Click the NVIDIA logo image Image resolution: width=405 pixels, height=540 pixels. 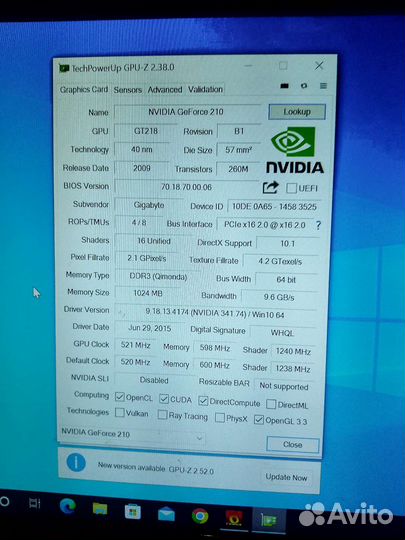point(294,150)
